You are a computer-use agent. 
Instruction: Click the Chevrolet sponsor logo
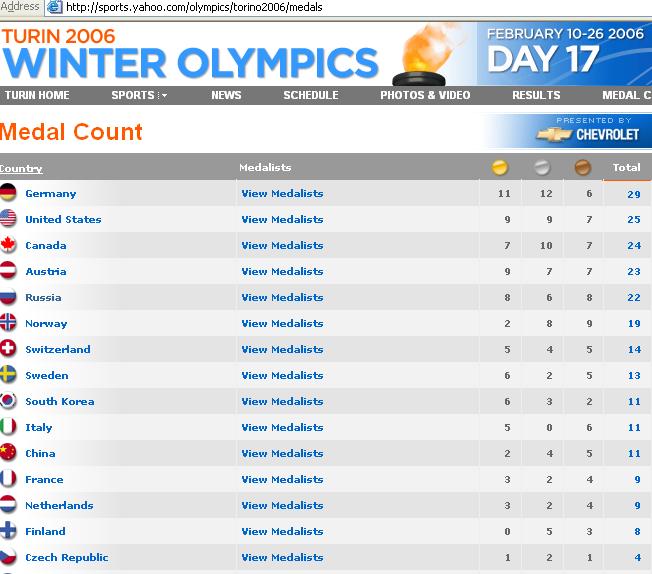coord(587,134)
